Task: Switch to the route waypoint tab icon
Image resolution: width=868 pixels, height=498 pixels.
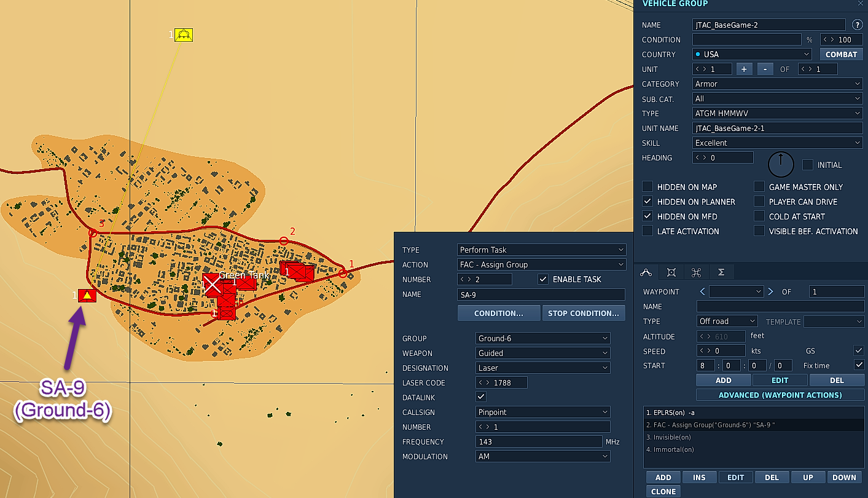Action: pyautogui.click(x=646, y=272)
